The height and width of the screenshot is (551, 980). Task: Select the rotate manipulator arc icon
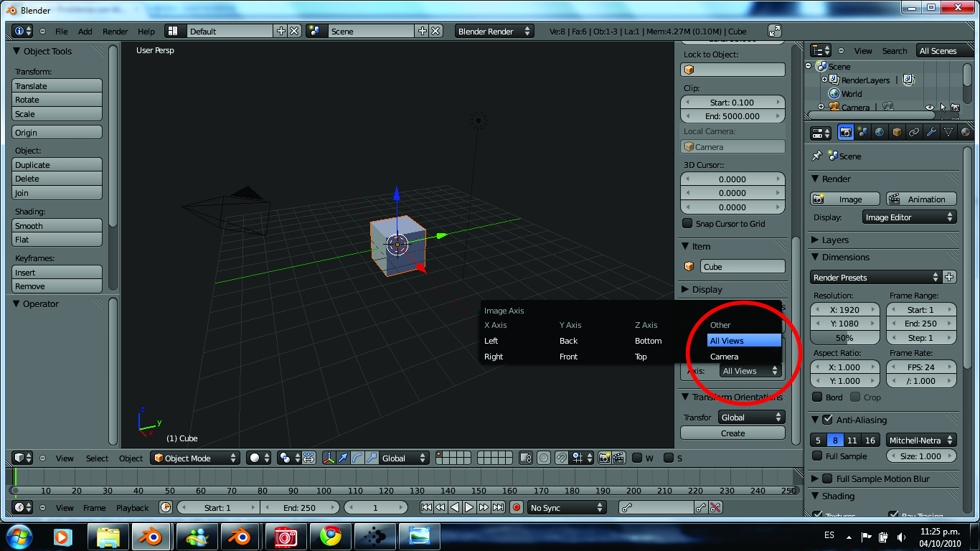(x=357, y=458)
